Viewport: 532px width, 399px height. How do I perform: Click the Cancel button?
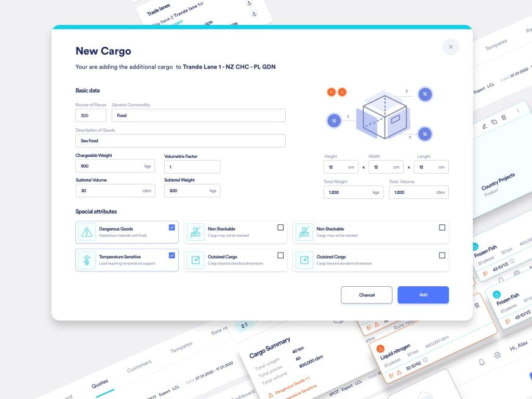coord(366,295)
